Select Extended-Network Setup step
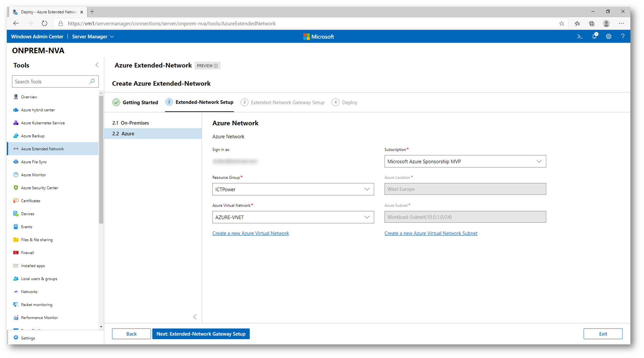This screenshot has height=358, width=644. point(199,102)
